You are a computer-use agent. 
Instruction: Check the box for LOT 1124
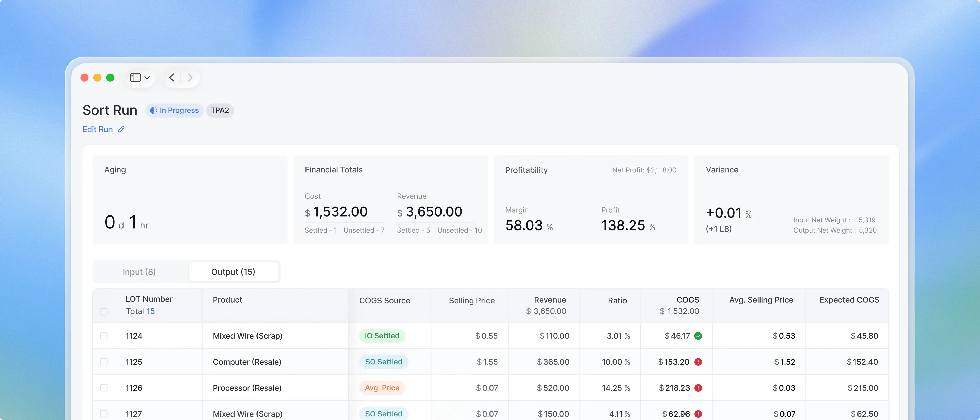pos(104,336)
